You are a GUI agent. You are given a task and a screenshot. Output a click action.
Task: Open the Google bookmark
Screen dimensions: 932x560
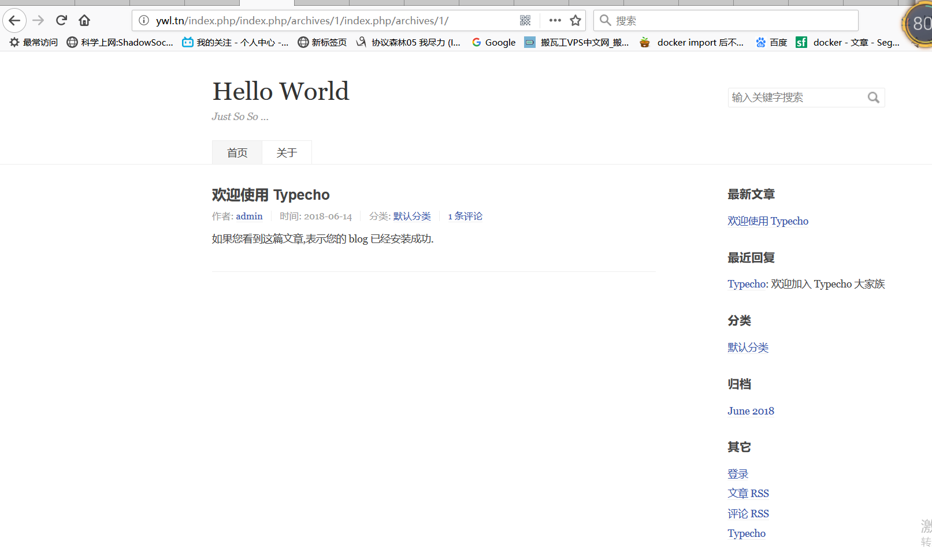[x=493, y=42]
